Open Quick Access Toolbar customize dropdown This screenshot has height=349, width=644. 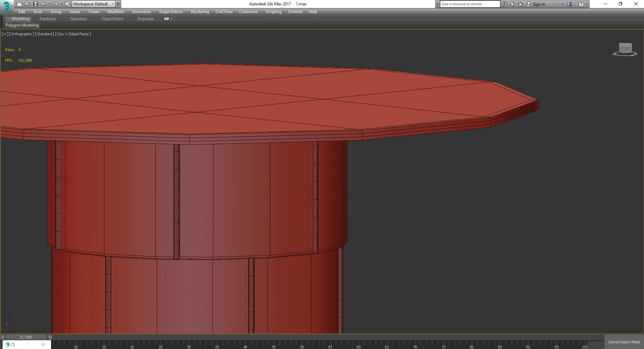click(x=118, y=4)
